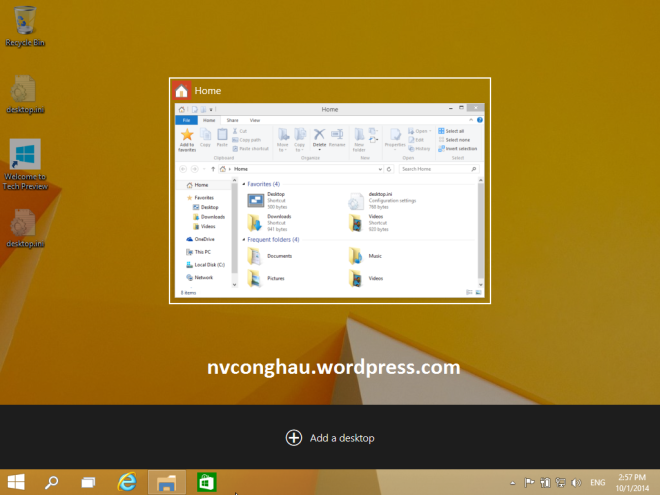Toggle Task View from the taskbar
The image size is (660, 495).
88,482
